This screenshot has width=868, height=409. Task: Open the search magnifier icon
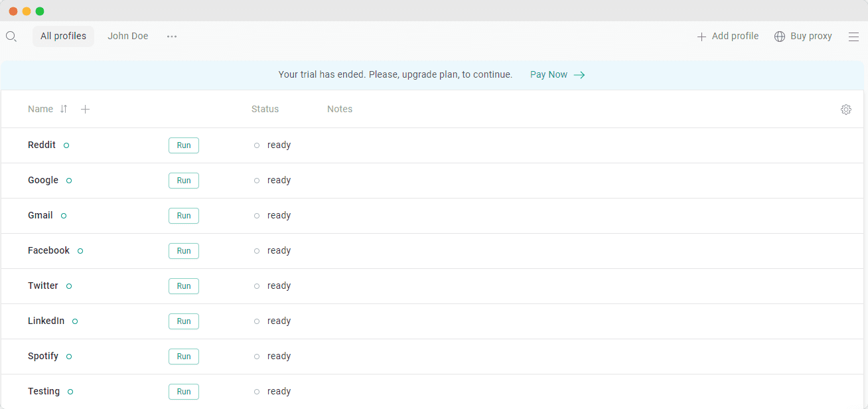click(x=11, y=37)
